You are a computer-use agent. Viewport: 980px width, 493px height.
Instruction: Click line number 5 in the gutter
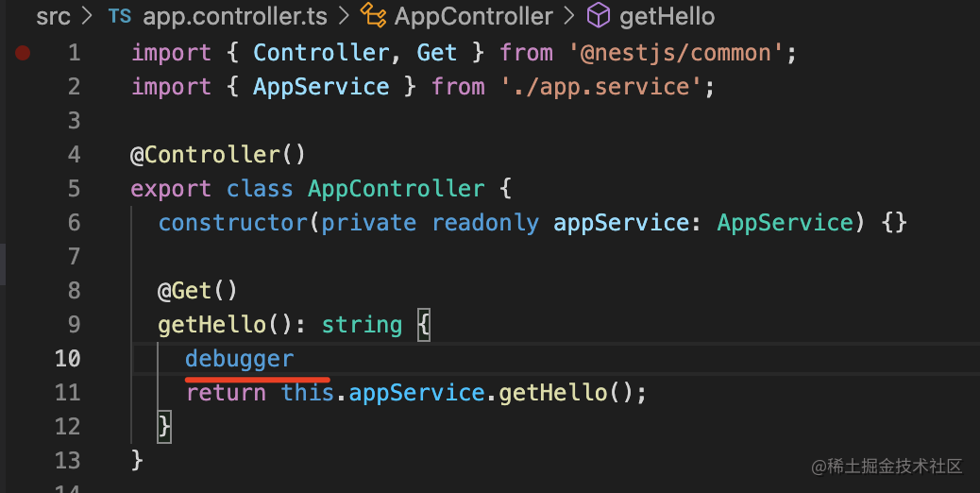(x=74, y=189)
